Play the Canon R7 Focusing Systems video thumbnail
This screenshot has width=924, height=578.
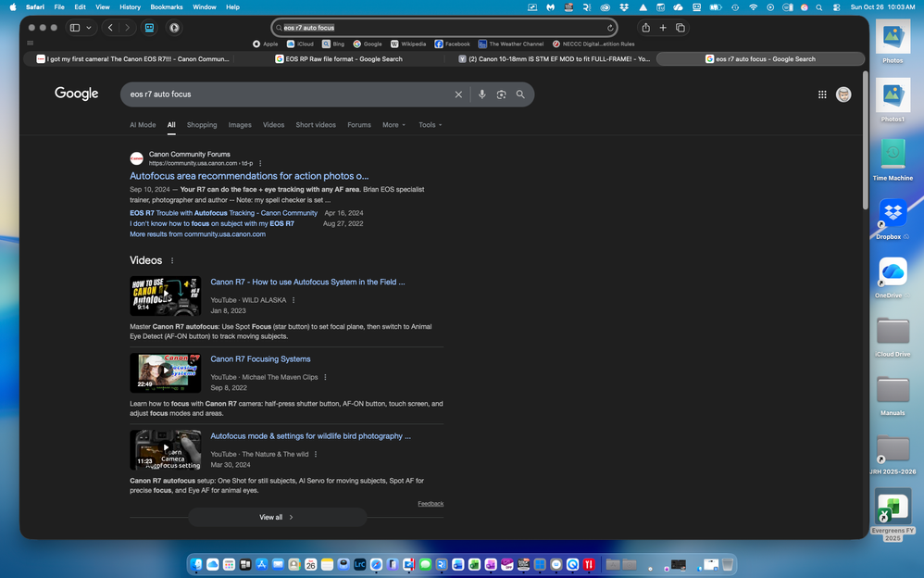pos(166,371)
